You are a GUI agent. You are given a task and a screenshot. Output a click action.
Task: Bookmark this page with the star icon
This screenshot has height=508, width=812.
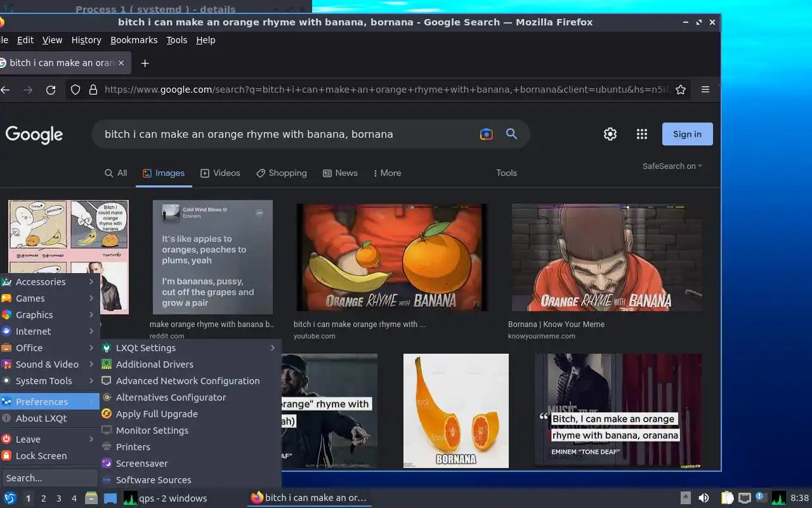click(x=681, y=90)
